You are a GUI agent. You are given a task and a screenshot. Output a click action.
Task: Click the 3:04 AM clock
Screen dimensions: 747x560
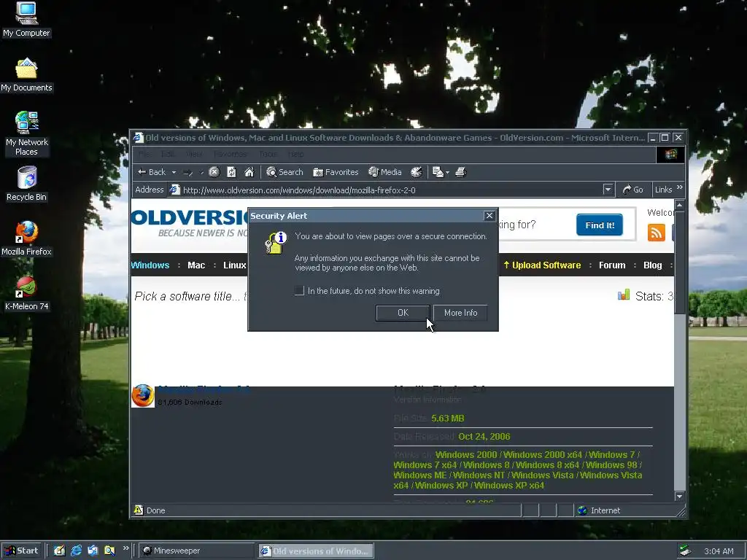tap(719, 551)
